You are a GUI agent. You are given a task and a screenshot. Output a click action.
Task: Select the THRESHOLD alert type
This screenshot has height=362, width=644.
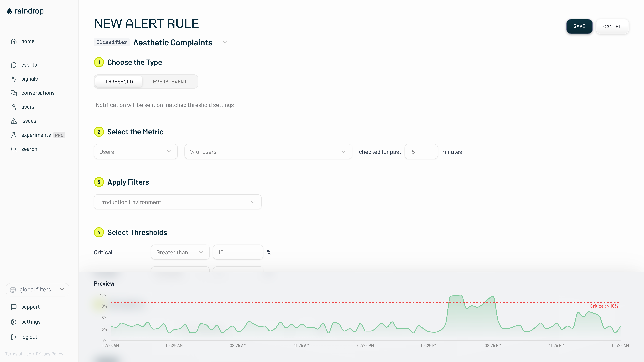119,82
